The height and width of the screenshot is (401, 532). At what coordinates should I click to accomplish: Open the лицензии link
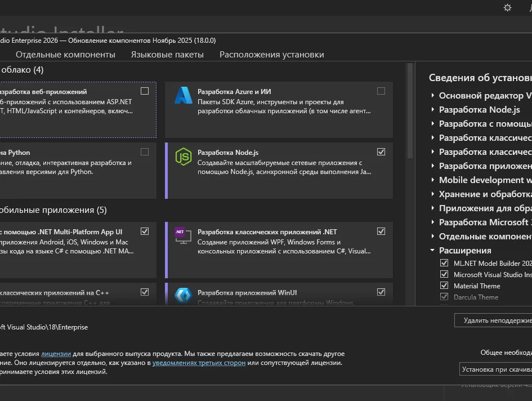click(56, 354)
